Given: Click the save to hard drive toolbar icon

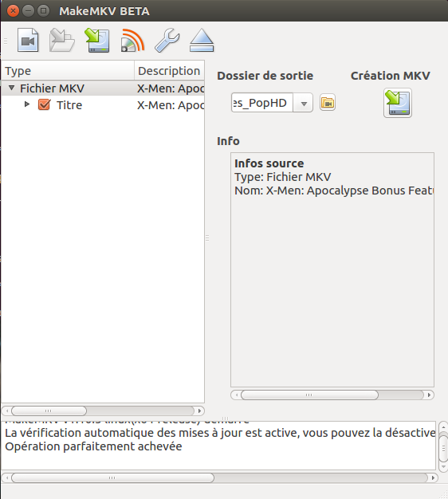Looking at the screenshot, I should [97, 40].
